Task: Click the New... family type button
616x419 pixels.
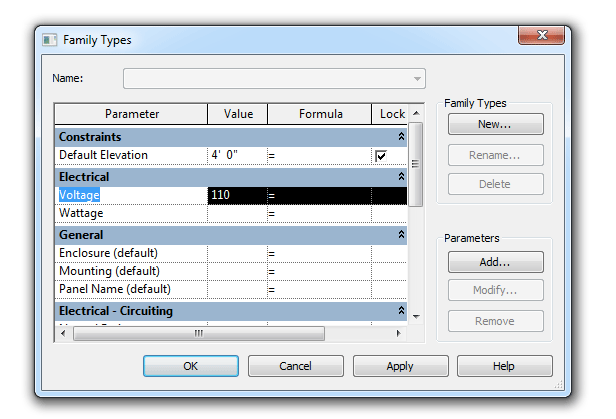Action: point(496,124)
